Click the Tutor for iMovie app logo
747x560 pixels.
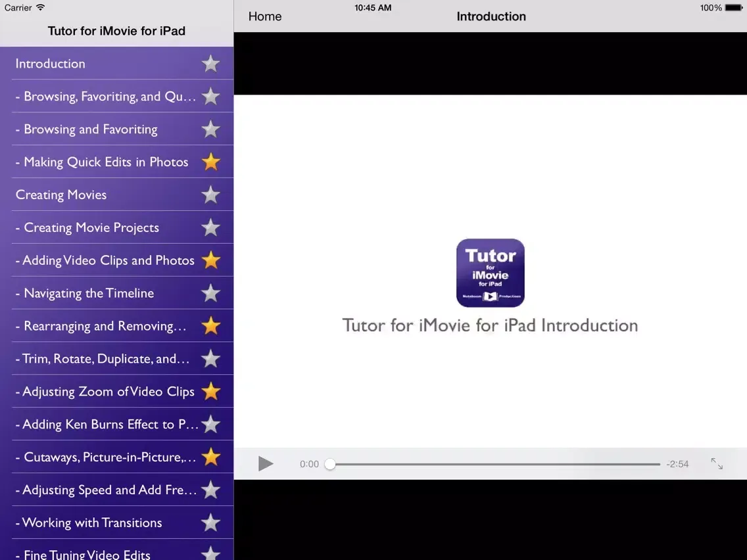491,273
